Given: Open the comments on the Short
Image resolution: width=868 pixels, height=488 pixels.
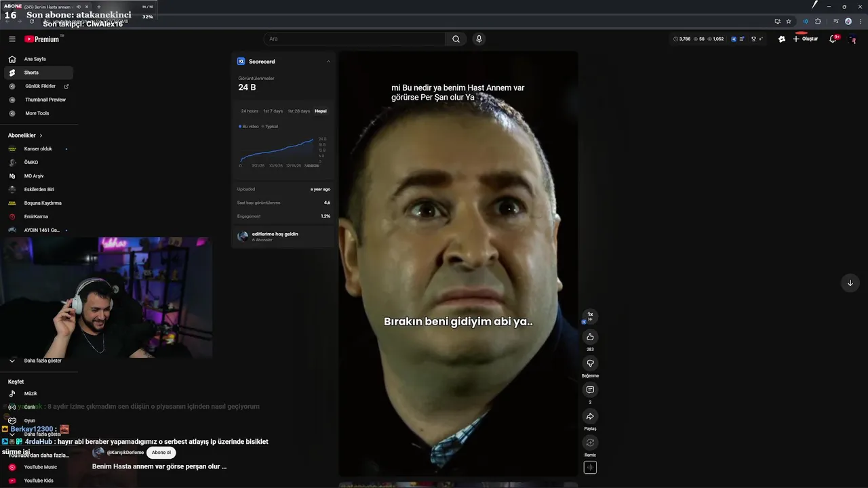Looking at the screenshot, I should click(x=590, y=390).
